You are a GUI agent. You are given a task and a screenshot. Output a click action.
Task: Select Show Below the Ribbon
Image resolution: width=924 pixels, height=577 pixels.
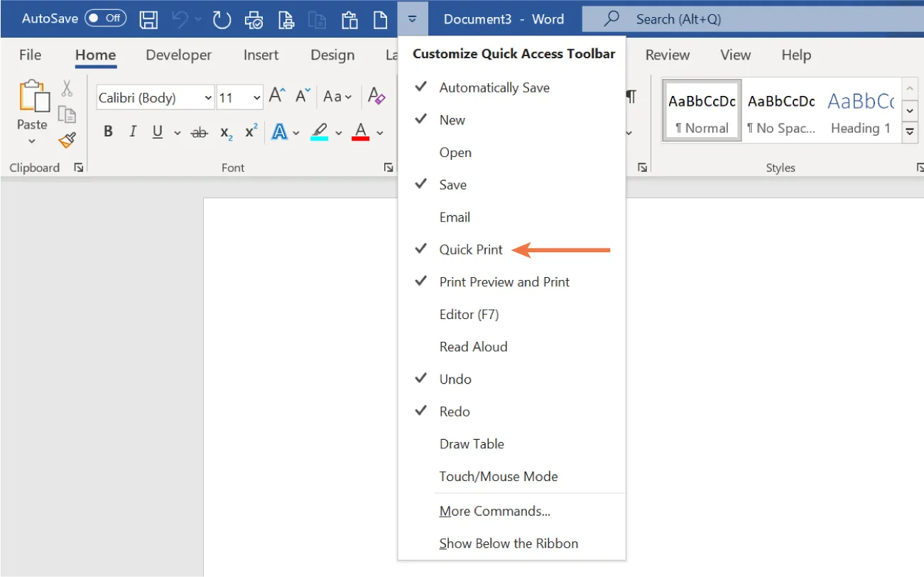click(x=509, y=543)
